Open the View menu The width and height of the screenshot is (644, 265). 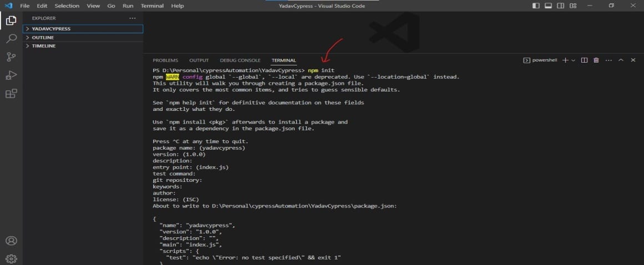point(93,6)
